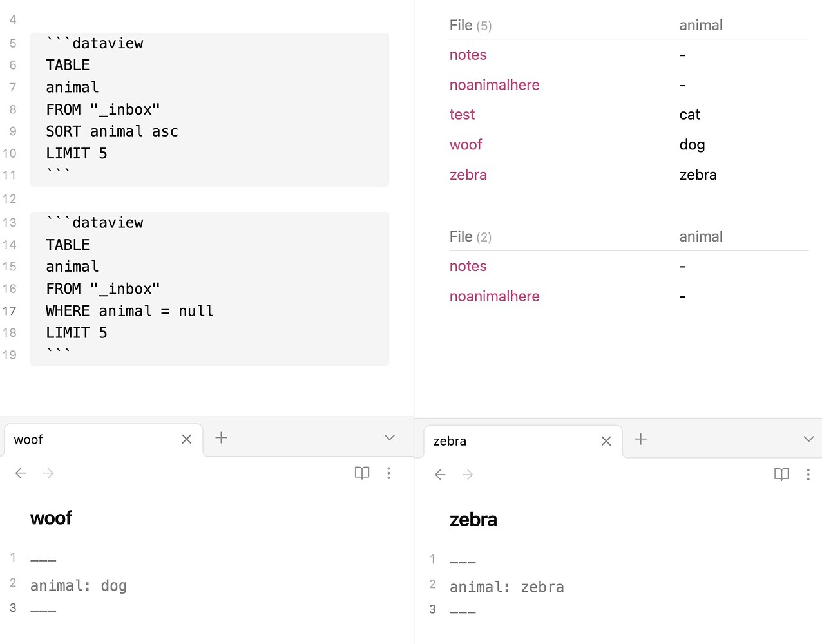The width and height of the screenshot is (822, 644).
Task: Navigate forward in zebra pane
Action: 468,475
